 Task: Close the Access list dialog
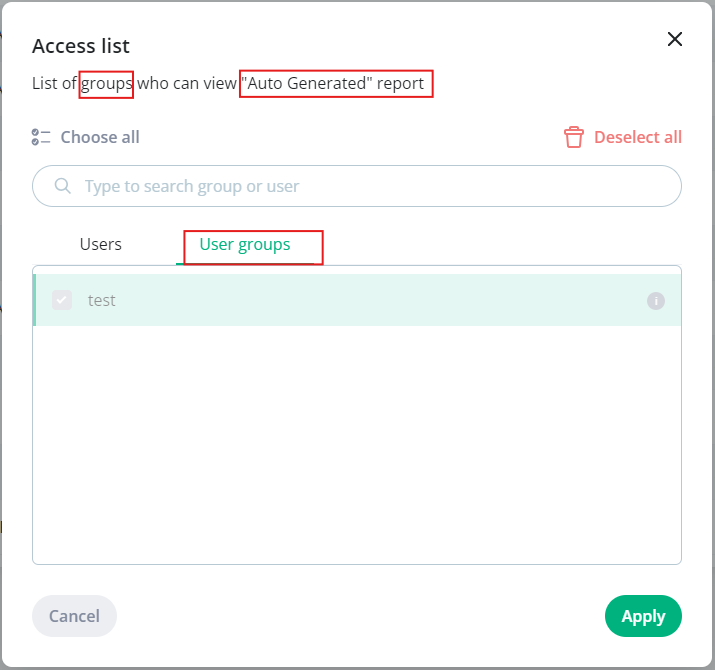[674, 39]
